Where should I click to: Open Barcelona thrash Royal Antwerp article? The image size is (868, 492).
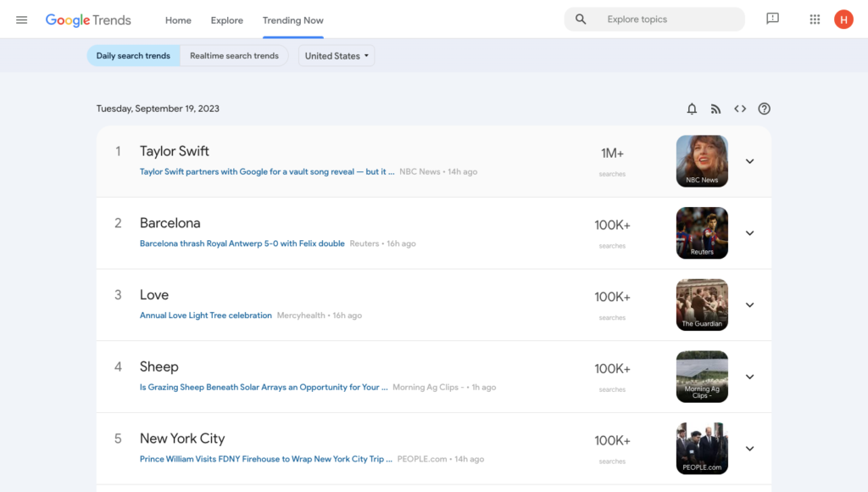point(242,243)
